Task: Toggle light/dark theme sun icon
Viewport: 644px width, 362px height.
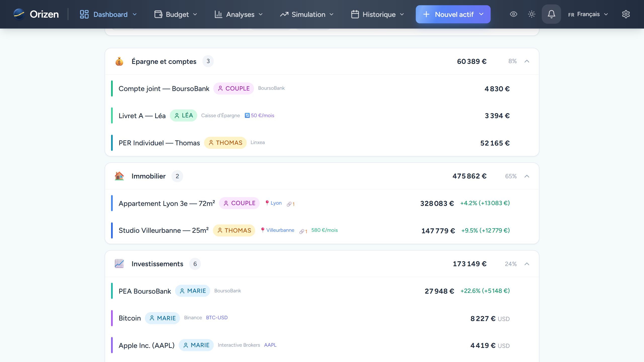Action: 532,14
